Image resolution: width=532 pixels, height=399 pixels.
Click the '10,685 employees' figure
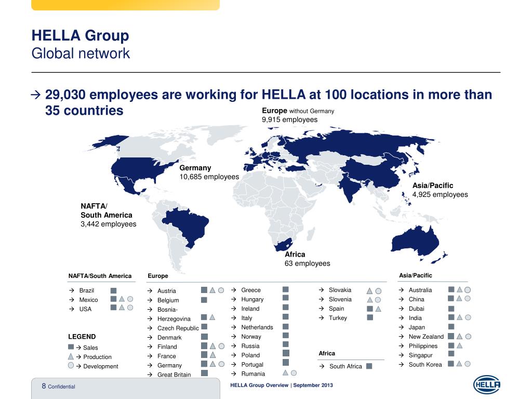click(209, 177)
